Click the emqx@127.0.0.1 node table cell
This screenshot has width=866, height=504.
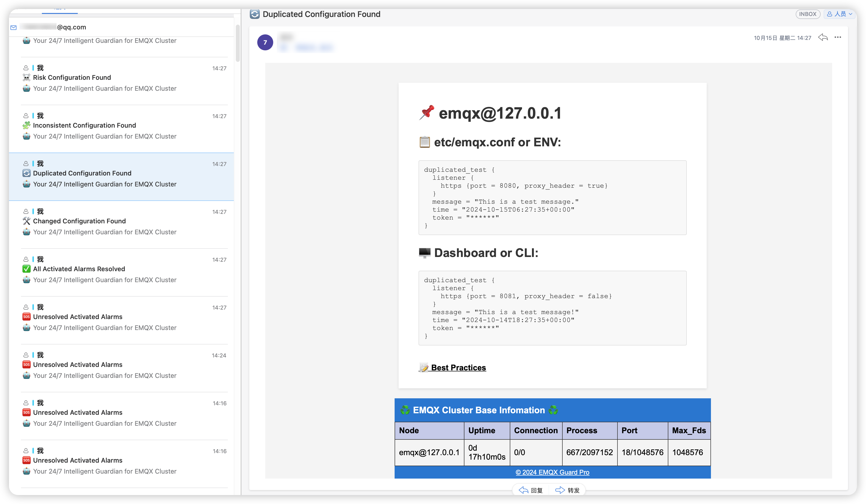429,452
